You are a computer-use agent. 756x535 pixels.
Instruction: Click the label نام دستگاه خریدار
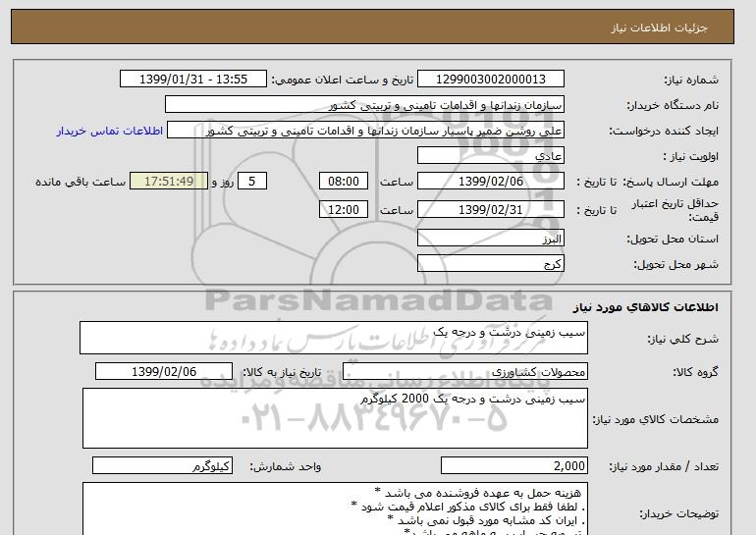[673, 105]
